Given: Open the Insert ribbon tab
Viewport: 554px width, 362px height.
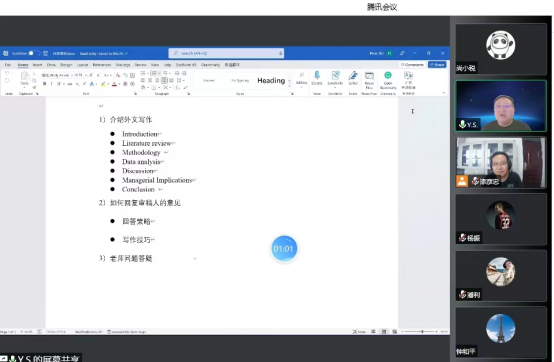Looking at the screenshot, I should [37, 65].
